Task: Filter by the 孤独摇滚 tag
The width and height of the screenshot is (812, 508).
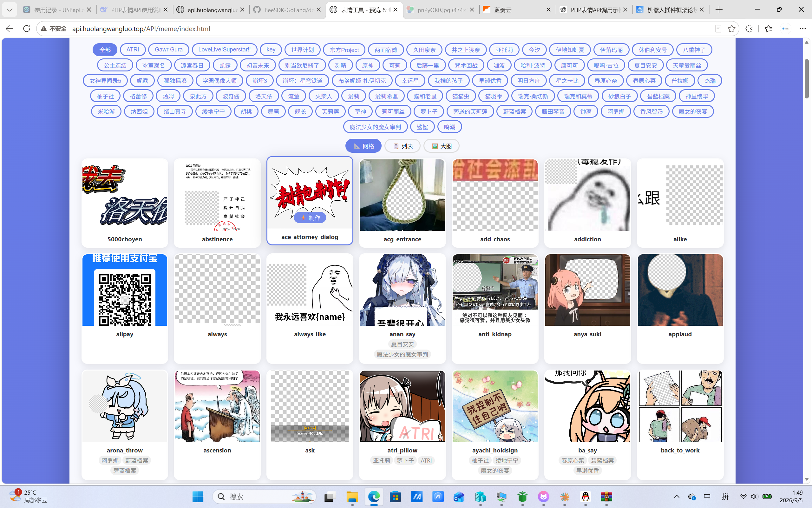Action: [x=175, y=81]
